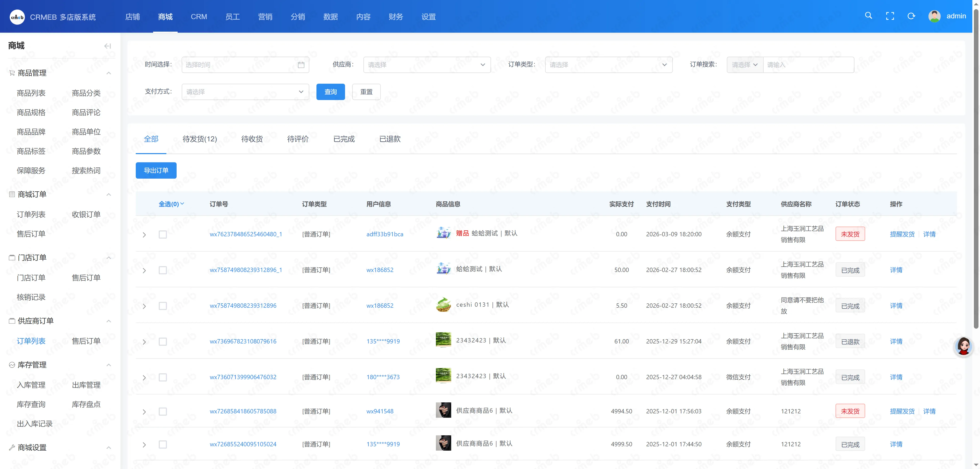Switch to the 店铺 top menu

(x=133, y=17)
